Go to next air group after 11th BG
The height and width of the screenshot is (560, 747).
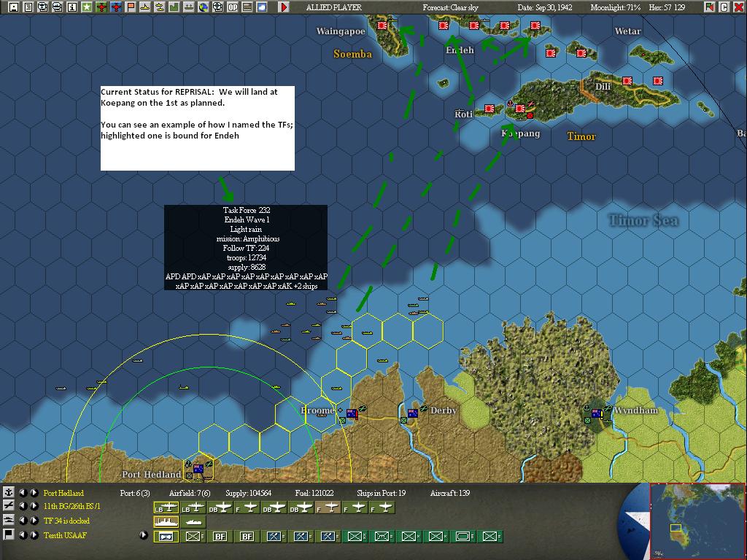(x=34, y=506)
